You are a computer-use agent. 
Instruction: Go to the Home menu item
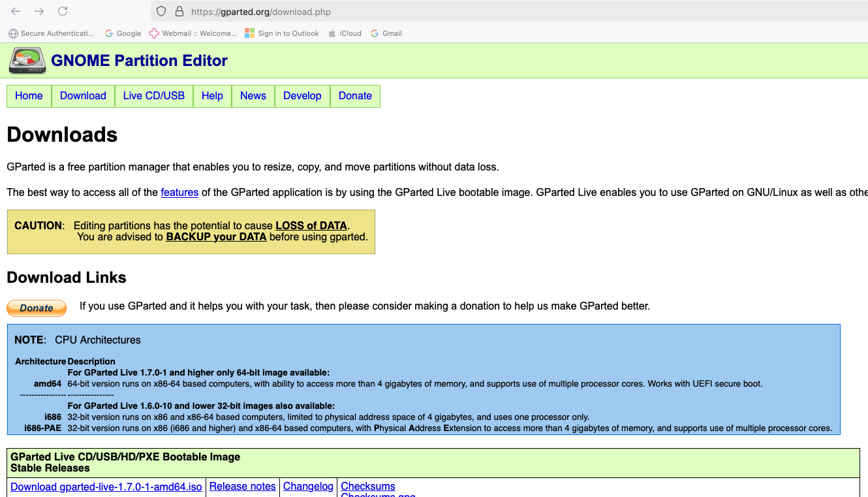click(29, 96)
